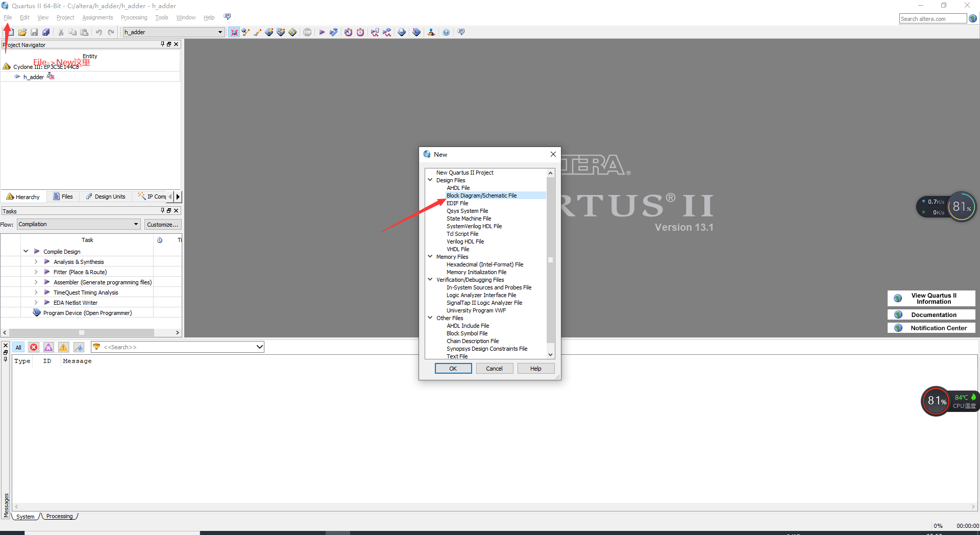Toggle the critical warning purple triangle filter
This screenshot has height=535, width=980.
[48, 347]
